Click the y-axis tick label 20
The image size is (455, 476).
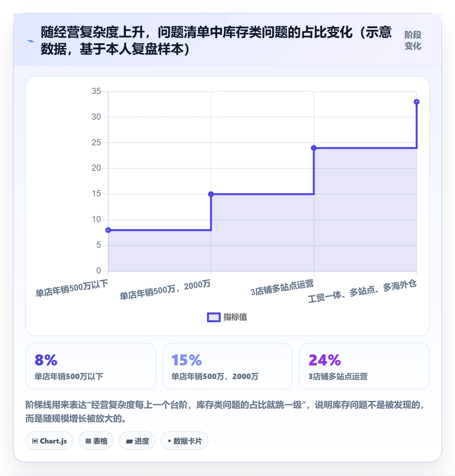pyautogui.click(x=96, y=168)
